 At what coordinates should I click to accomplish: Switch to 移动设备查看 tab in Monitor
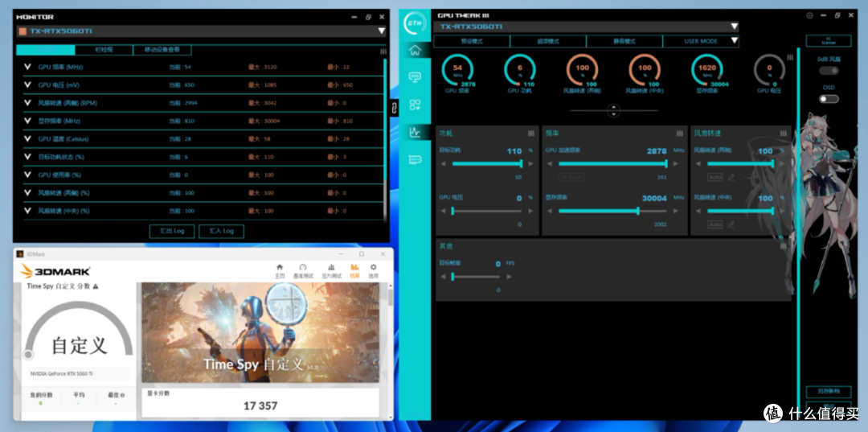(x=162, y=50)
